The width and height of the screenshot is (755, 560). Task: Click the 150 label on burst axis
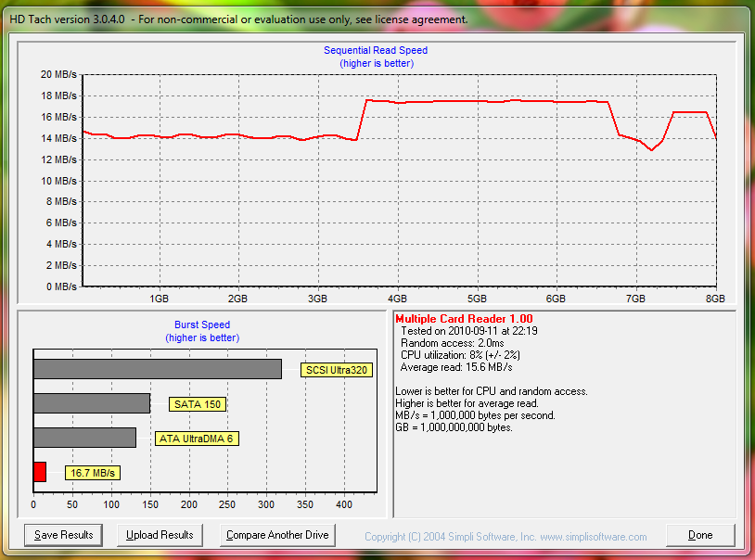coord(150,504)
